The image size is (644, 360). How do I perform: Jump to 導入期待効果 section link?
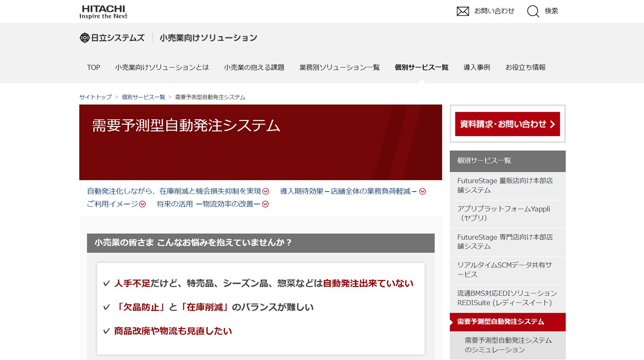(348, 191)
